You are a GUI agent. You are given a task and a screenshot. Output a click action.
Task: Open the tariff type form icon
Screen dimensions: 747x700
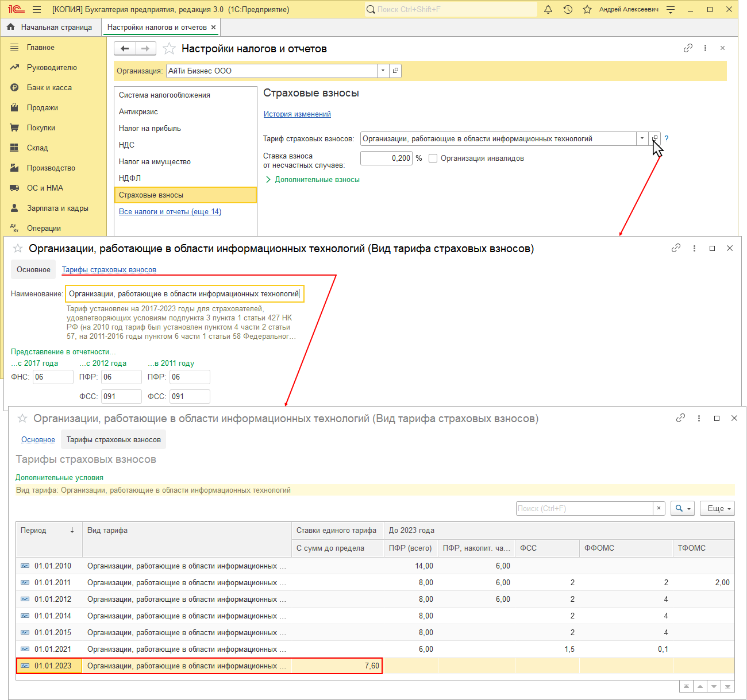pos(654,138)
